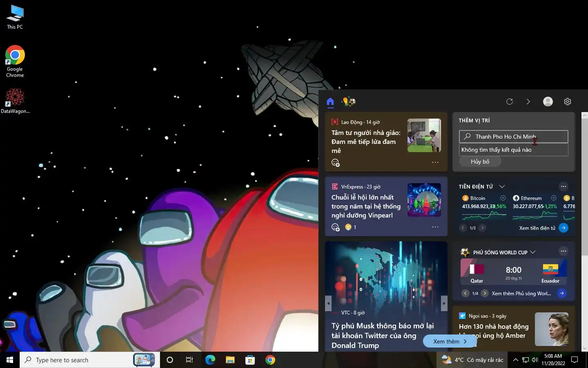Image resolution: width=588 pixels, height=368 pixels.
Task: React to the VnExpress article
Action: [336, 227]
